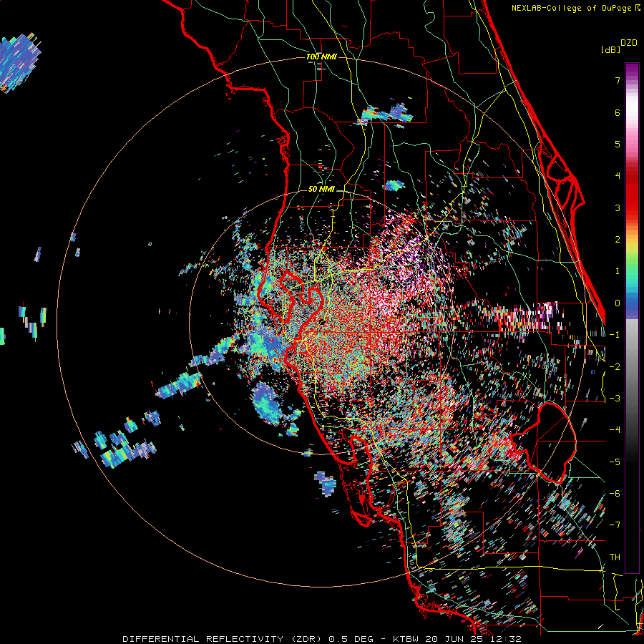Click the positive 3 dB scale label
Viewport: 644px width, 644px height.
618,208
